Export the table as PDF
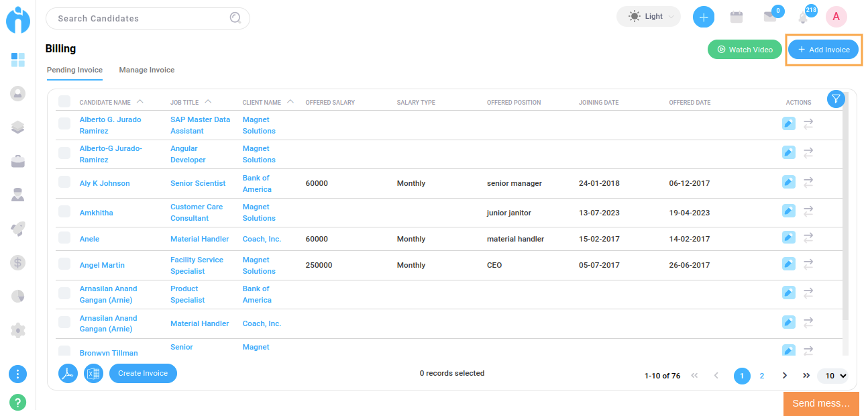Image resolution: width=868 pixels, height=416 pixels. 68,374
